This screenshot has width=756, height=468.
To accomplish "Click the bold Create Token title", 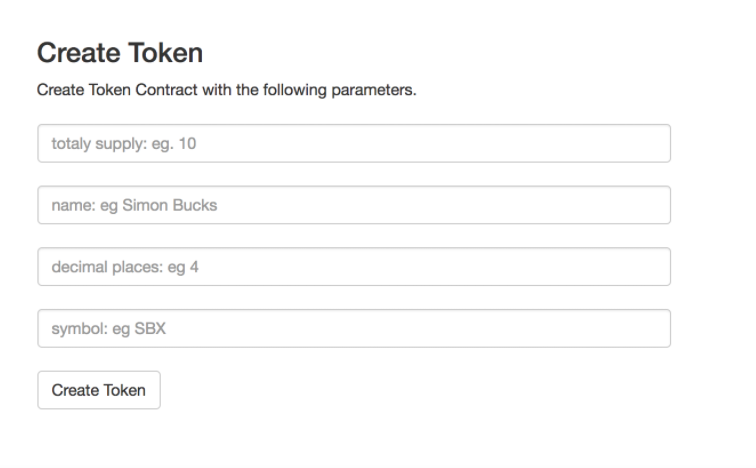I will pyautogui.click(x=120, y=53).
